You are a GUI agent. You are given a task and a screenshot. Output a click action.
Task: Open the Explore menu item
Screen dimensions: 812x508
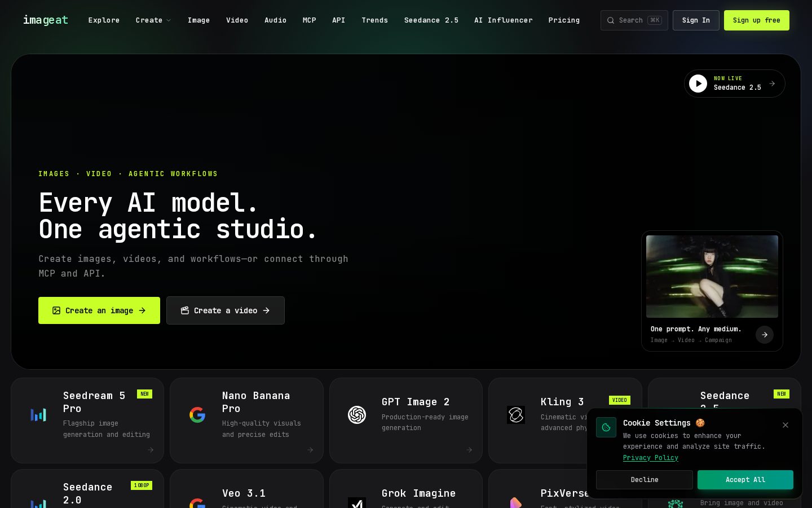tap(104, 20)
